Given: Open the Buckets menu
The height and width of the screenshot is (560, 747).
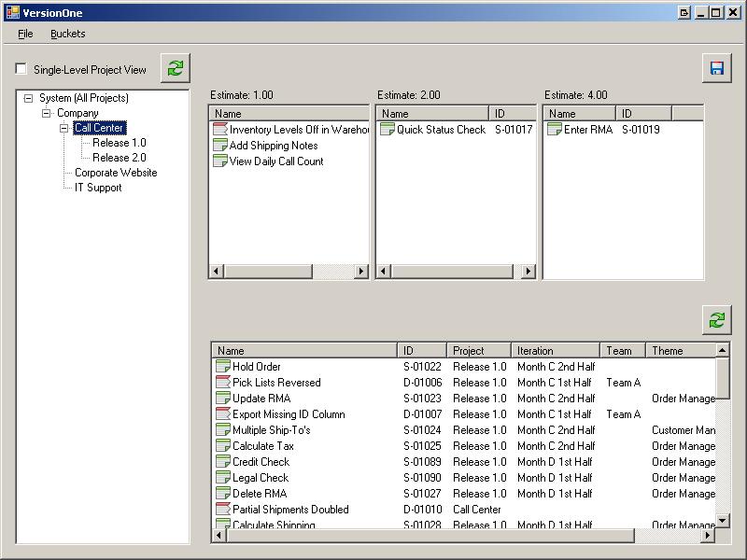Looking at the screenshot, I should tap(67, 34).
